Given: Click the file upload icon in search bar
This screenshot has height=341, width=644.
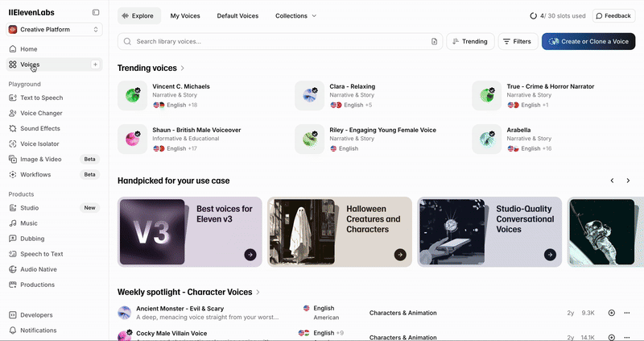Looking at the screenshot, I should (434, 41).
